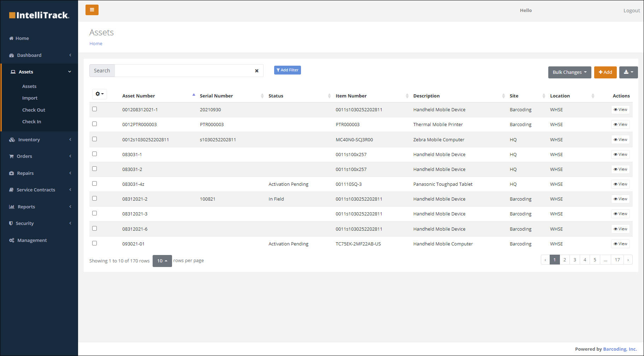Viewport: 644px width, 356px height.
Task: Click the Barcoding, Inc. footer link
Action: pos(620,349)
